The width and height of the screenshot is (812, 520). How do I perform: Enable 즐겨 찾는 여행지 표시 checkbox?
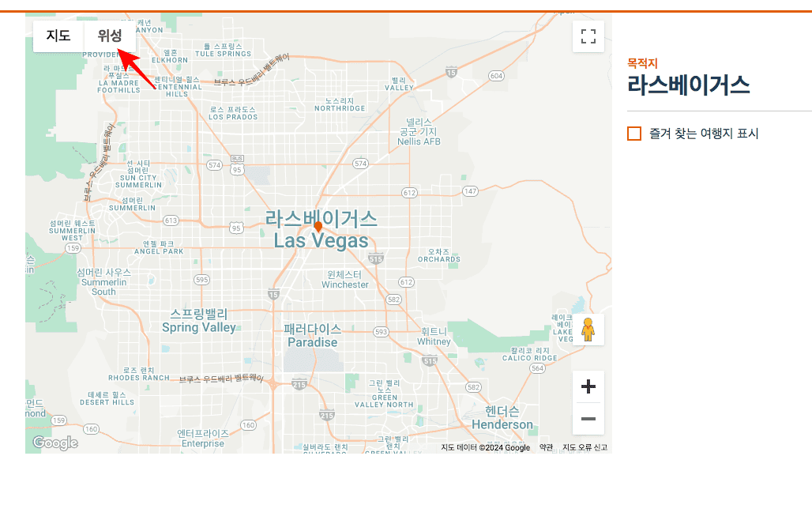(x=634, y=134)
